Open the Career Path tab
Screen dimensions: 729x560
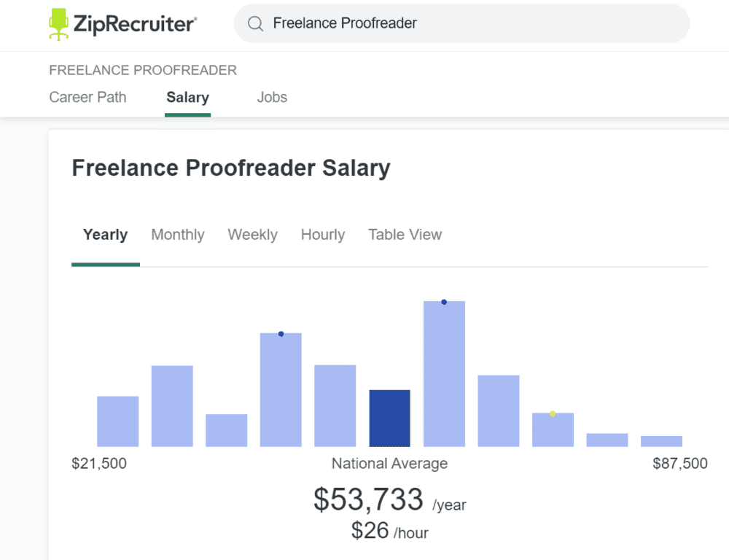point(87,97)
